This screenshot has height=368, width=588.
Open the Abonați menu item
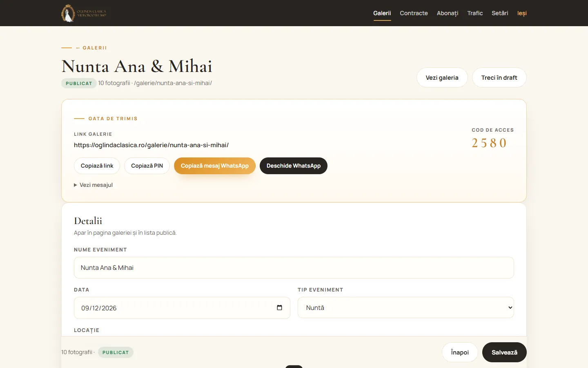point(448,13)
